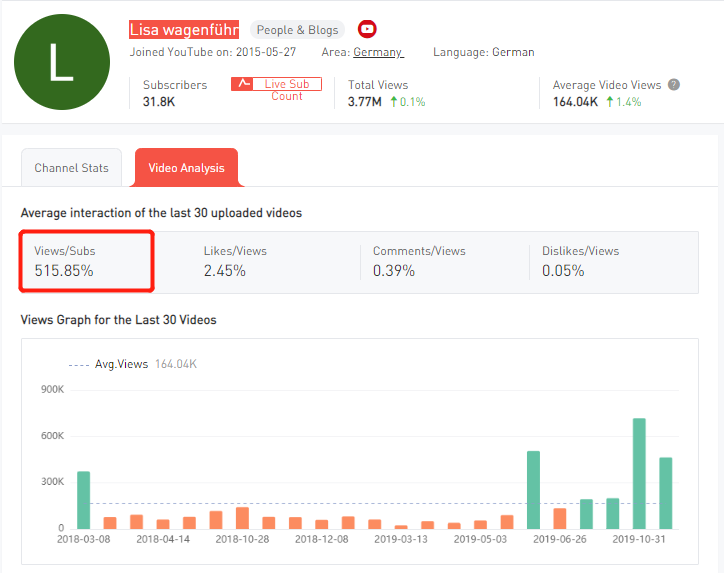This screenshot has width=724, height=573.
Task: Click the Dislikes/Views 0.05% value
Action: 563,270
